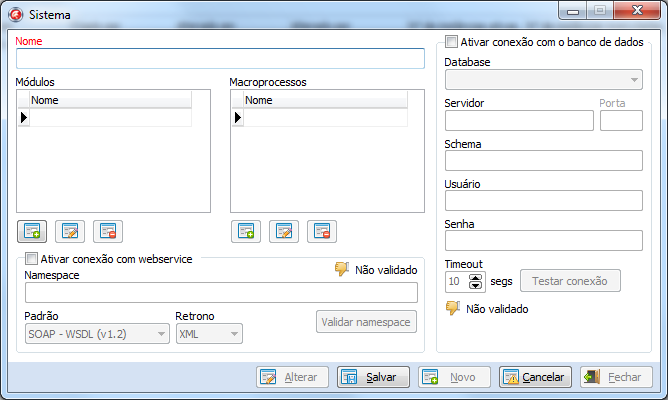Increase the Timeout value with up arrow
668x400 pixels.
click(x=475, y=277)
